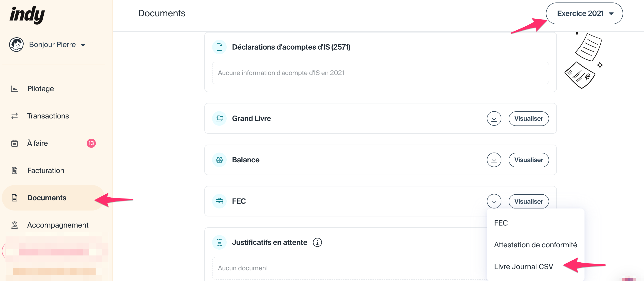Screen dimensions: 644x281
Task: Expand the Bonjour Pierre account menu
Action: (57, 45)
